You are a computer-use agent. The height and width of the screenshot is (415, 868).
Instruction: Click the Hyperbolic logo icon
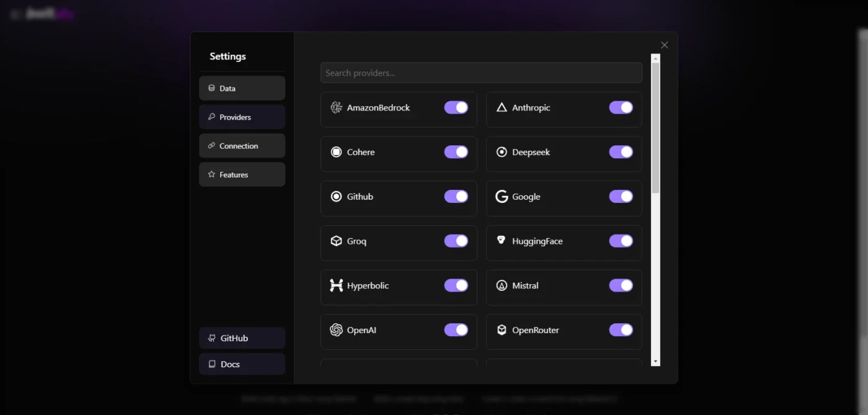pos(336,285)
